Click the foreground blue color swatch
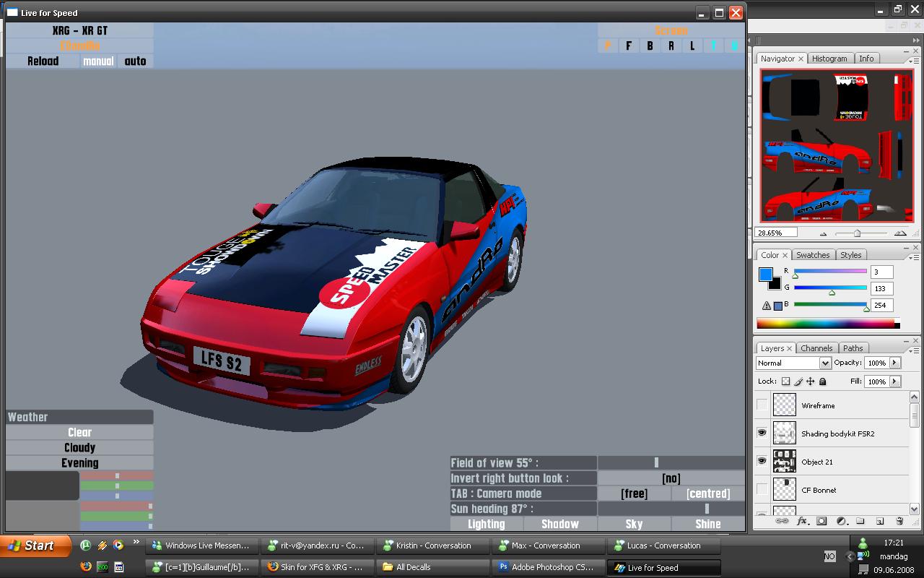 tap(766, 275)
